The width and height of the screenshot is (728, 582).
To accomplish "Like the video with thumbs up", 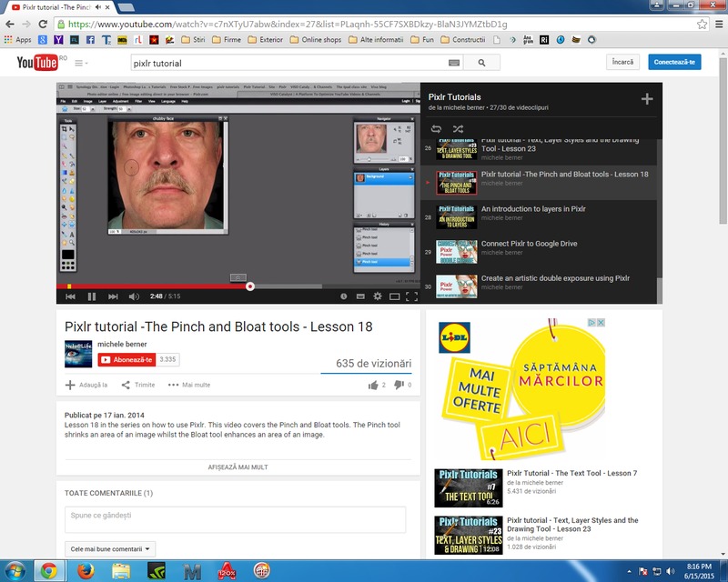I will 373,385.
